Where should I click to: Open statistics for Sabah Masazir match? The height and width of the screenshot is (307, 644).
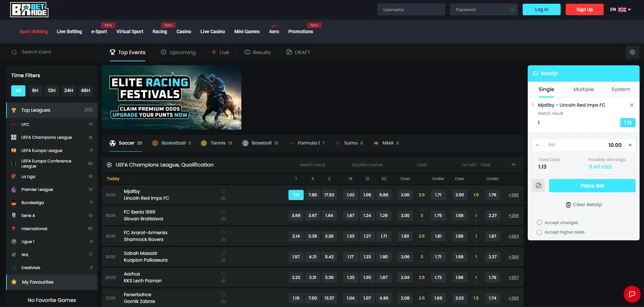[223, 260]
